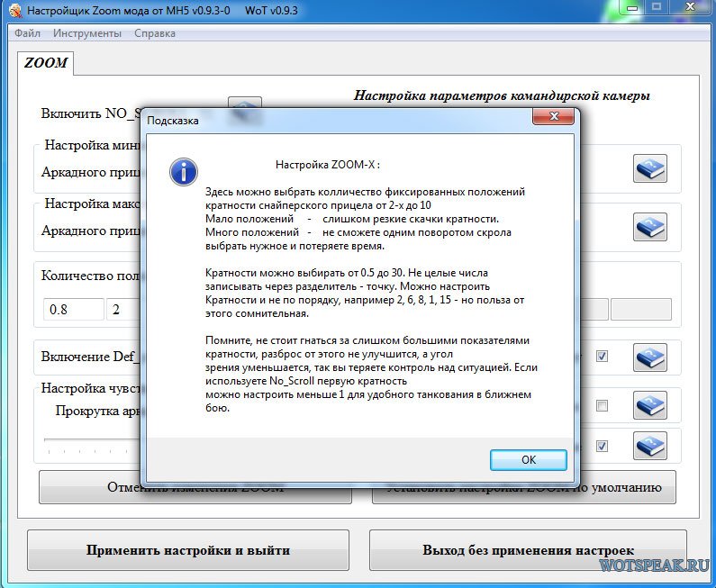716x588 pixels.
Task: Click the zoom value field containing 0.8
Action: click(73, 310)
